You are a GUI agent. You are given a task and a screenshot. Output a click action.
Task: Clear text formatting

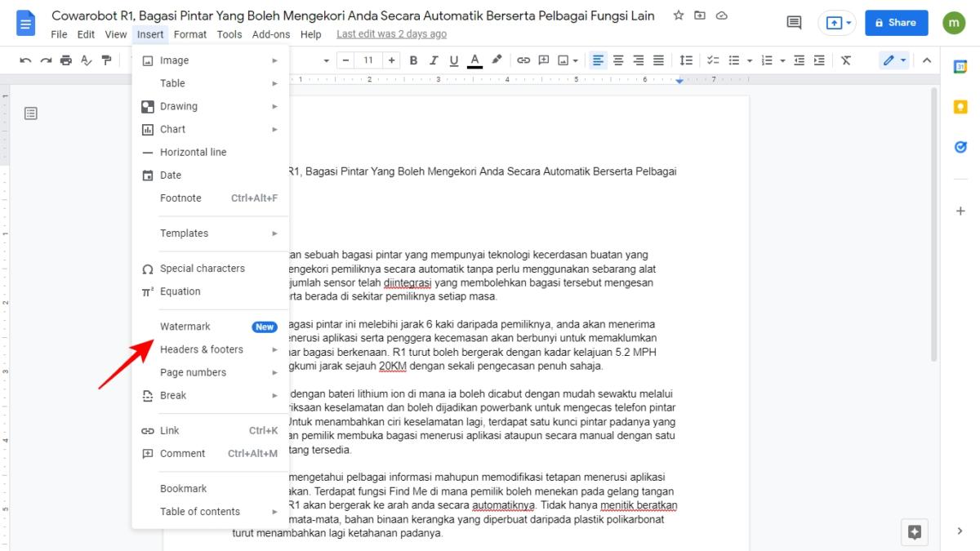[x=846, y=60]
